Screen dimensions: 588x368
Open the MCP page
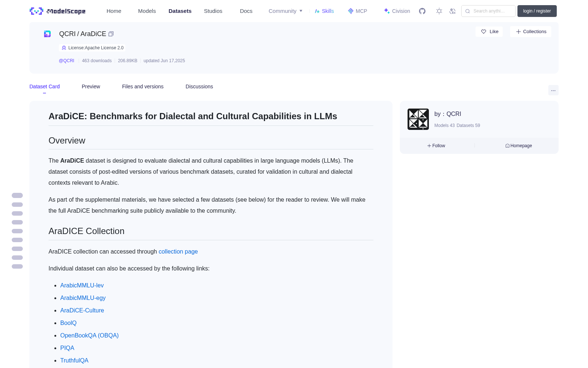click(358, 11)
